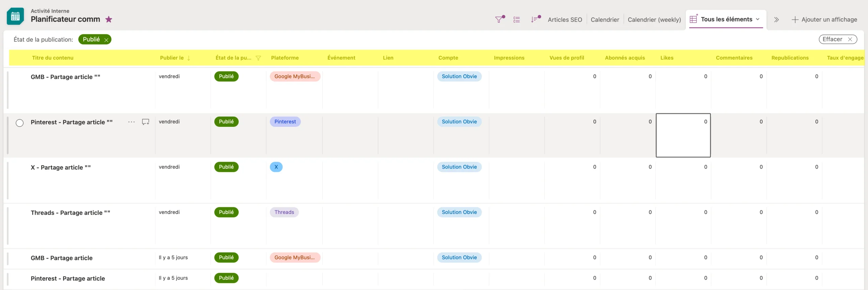The width and height of the screenshot is (868, 290).
Task: Click the Impressions column header
Action: click(x=509, y=58)
